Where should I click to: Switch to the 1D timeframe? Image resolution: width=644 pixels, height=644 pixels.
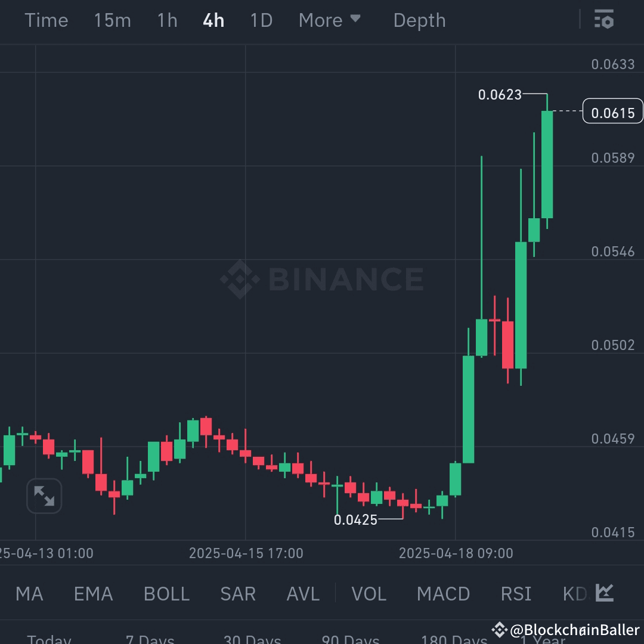[261, 20]
